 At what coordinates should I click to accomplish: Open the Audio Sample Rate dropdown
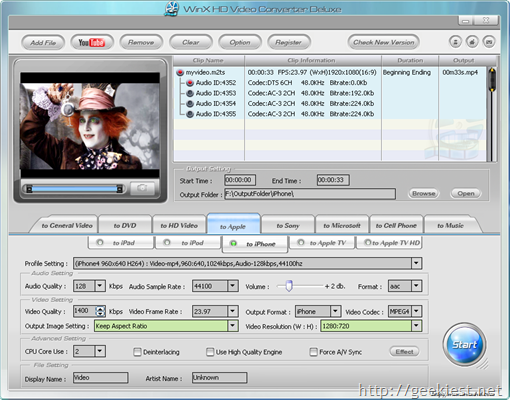233,286
